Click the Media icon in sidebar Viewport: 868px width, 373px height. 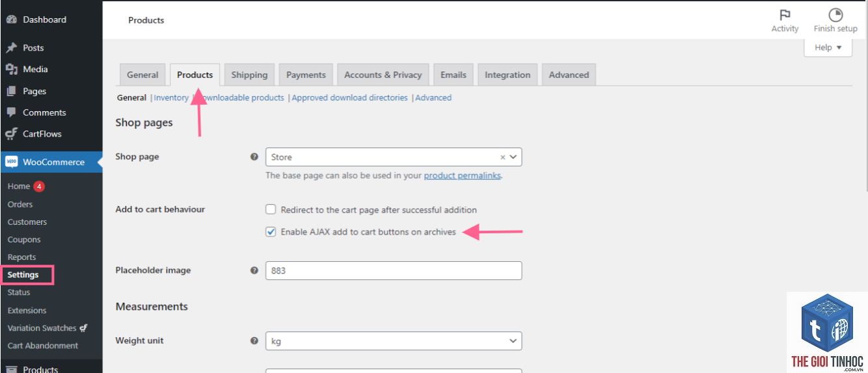tap(11, 69)
